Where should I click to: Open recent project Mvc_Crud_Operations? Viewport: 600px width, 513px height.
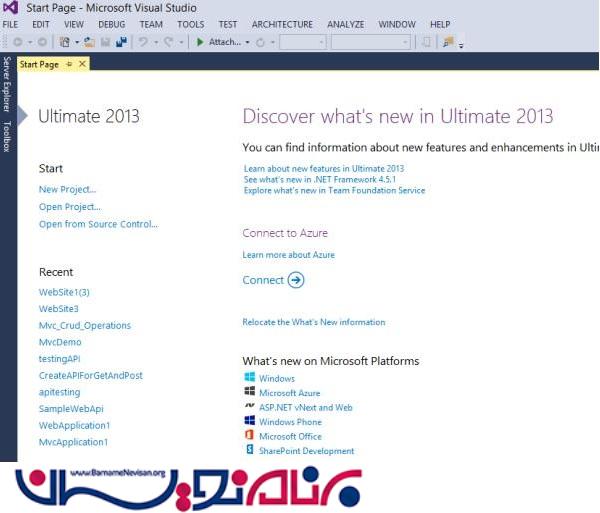85,325
